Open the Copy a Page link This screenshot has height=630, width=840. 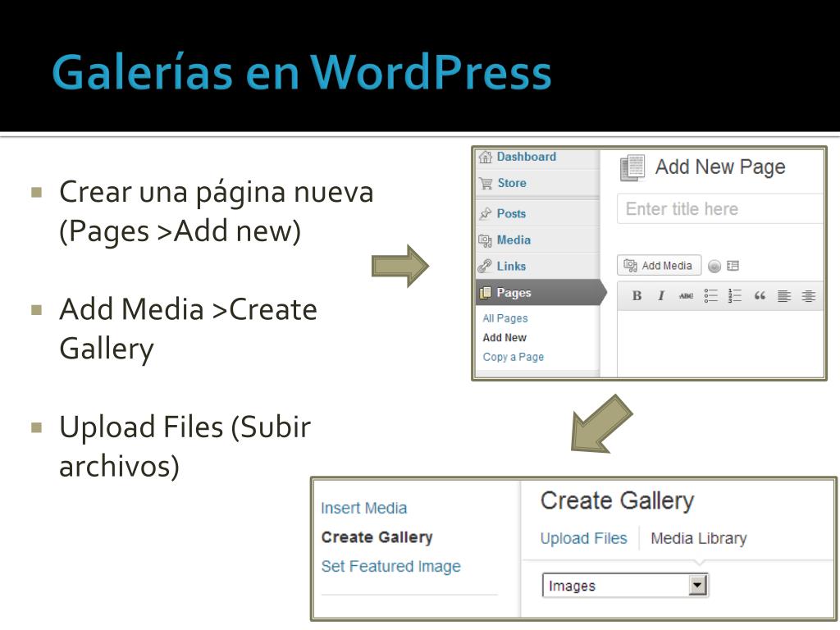pyautogui.click(x=514, y=357)
